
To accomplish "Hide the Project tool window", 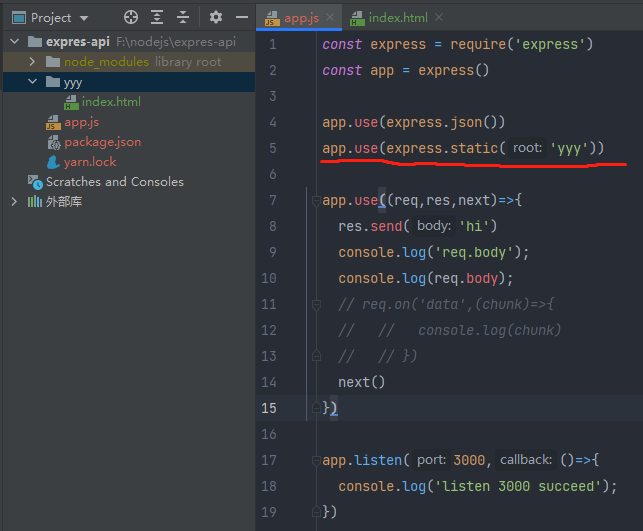I will (242, 17).
